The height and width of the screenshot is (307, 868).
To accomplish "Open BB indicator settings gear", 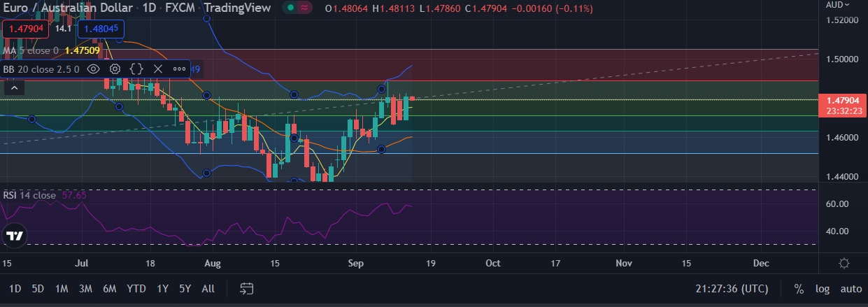I will tap(115, 69).
